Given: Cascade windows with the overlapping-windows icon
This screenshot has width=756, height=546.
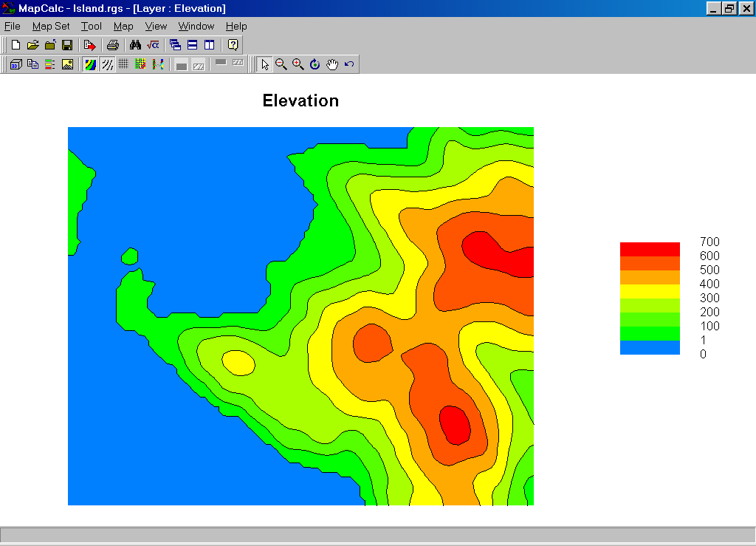Looking at the screenshot, I should (175, 45).
